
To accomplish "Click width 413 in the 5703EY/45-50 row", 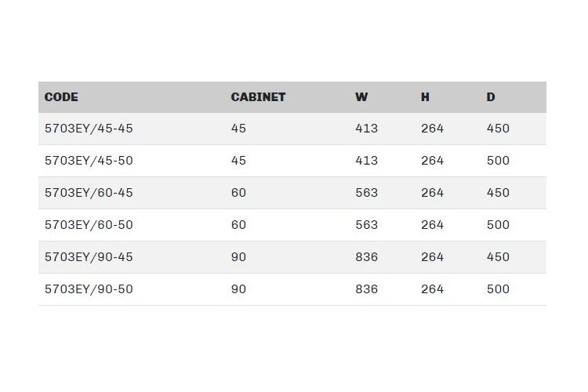I will click(366, 161).
